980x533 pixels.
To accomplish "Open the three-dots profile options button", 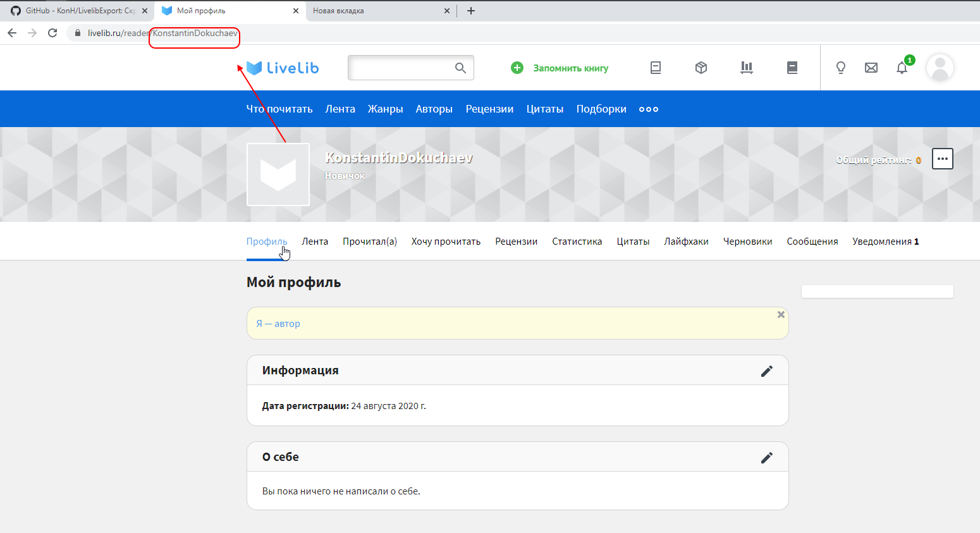I will pyautogui.click(x=943, y=159).
